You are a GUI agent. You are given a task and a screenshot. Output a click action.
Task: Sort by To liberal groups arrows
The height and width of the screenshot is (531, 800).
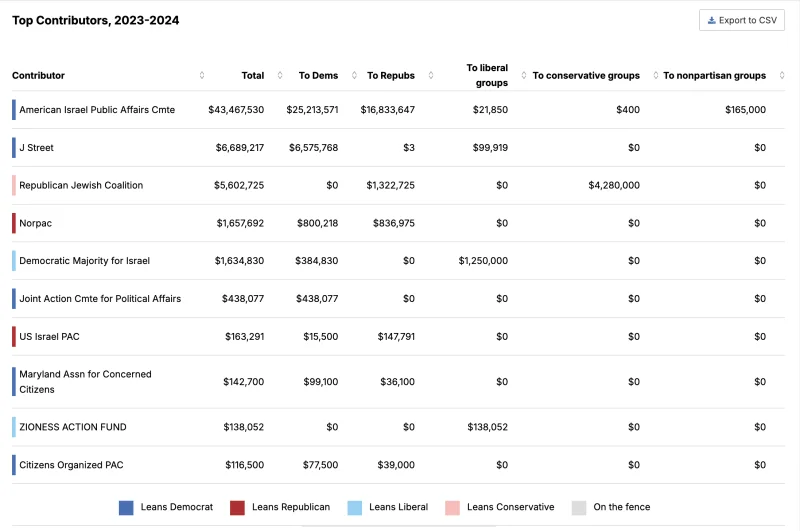tap(524, 75)
